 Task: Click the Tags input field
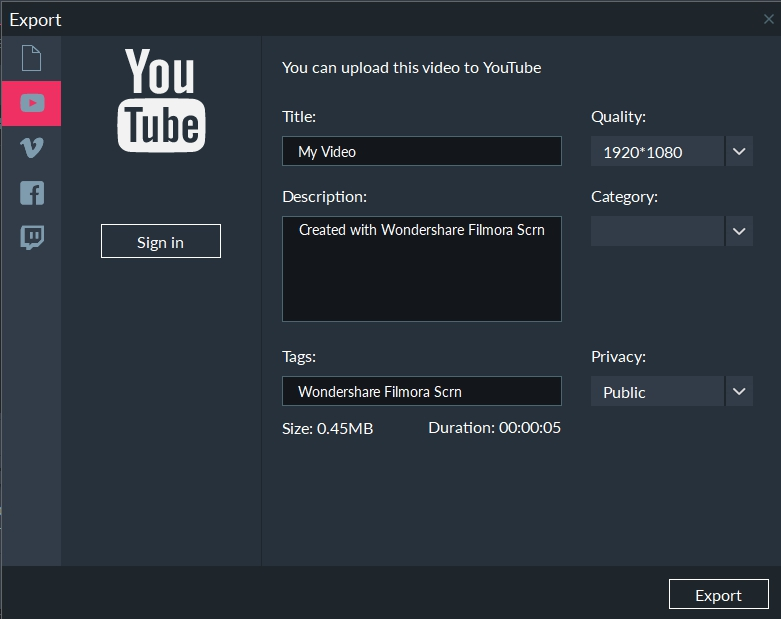[422, 391]
